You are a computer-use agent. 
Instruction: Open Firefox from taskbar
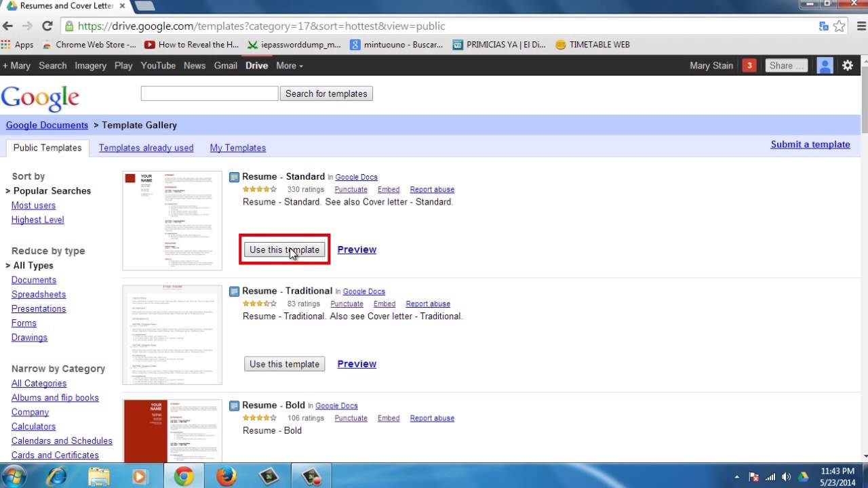click(226, 476)
